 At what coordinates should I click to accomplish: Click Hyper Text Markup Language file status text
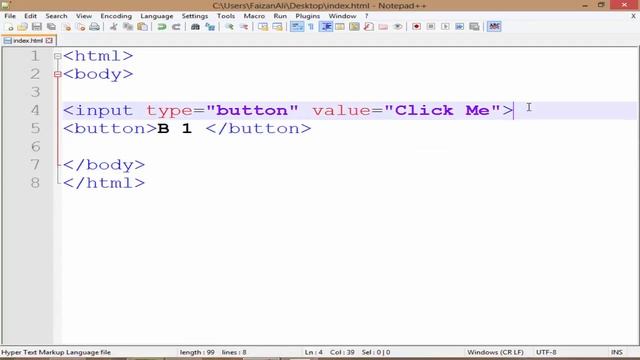tap(56, 352)
